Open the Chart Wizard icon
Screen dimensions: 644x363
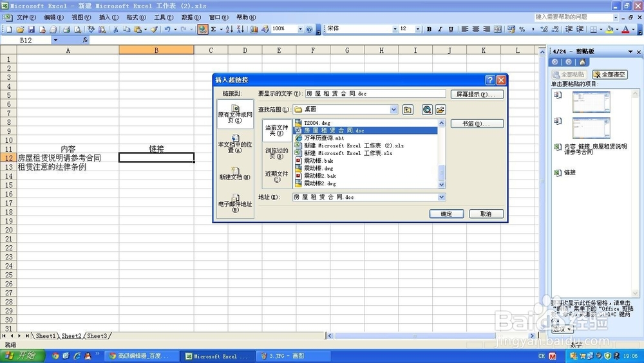(254, 29)
